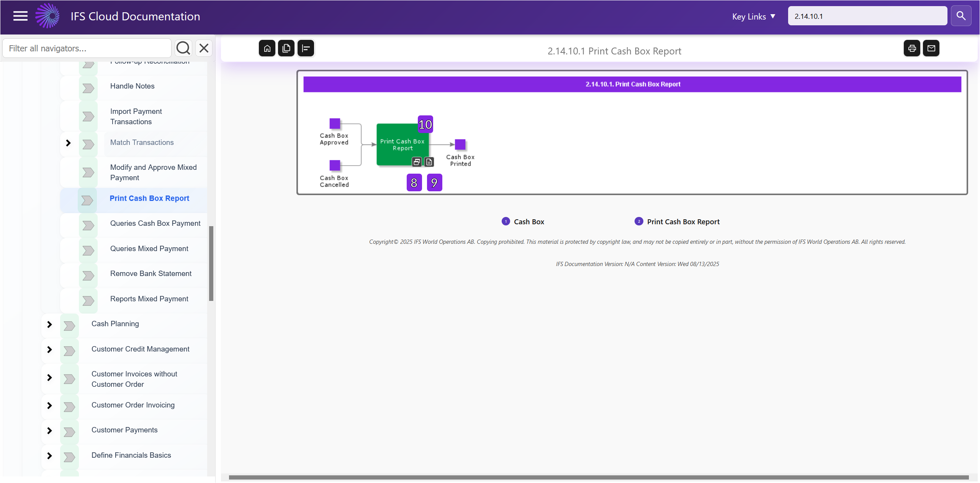
Task: Click the align-left tree toolbar icon
Action: tap(306, 48)
